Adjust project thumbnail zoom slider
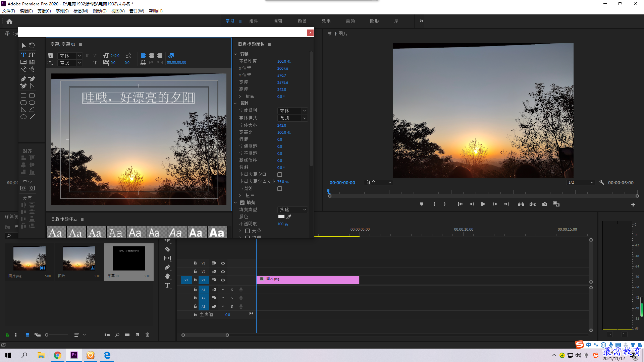 tap(56, 335)
